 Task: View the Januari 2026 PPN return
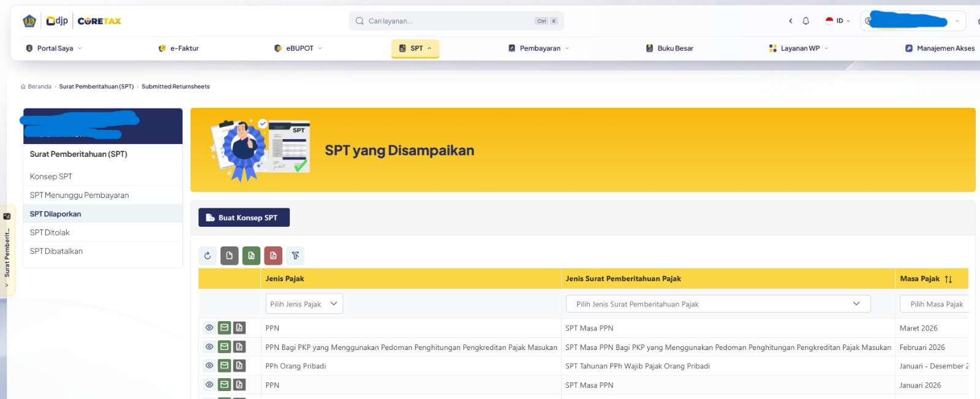pos(209,385)
